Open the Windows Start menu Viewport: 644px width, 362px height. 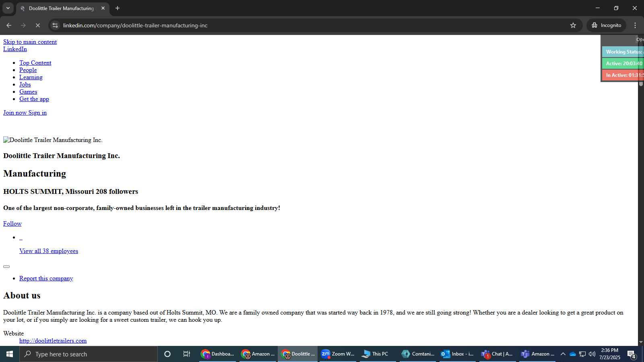pyautogui.click(x=10, y=354)
